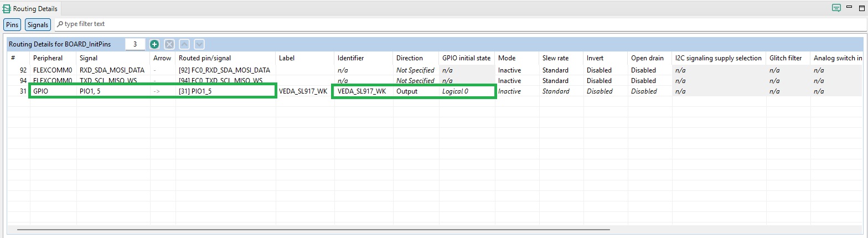Click the horizontal scrollbar at table bottom

(x=313, y=229)
